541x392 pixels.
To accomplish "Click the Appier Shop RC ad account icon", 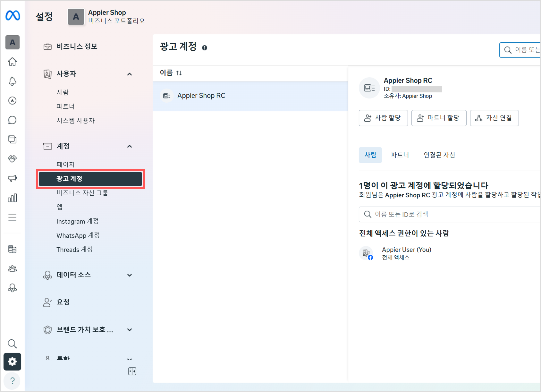I will [x=167, y=96].
